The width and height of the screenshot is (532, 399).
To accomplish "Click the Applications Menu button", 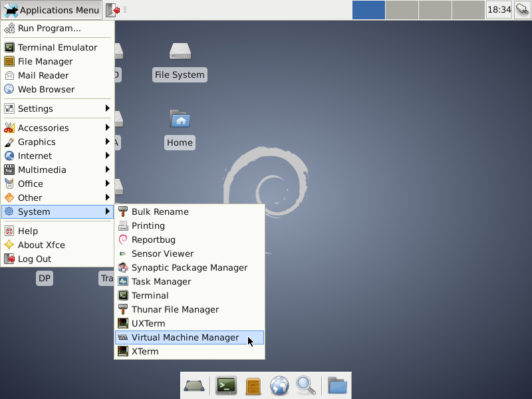I will click(52, 10).
